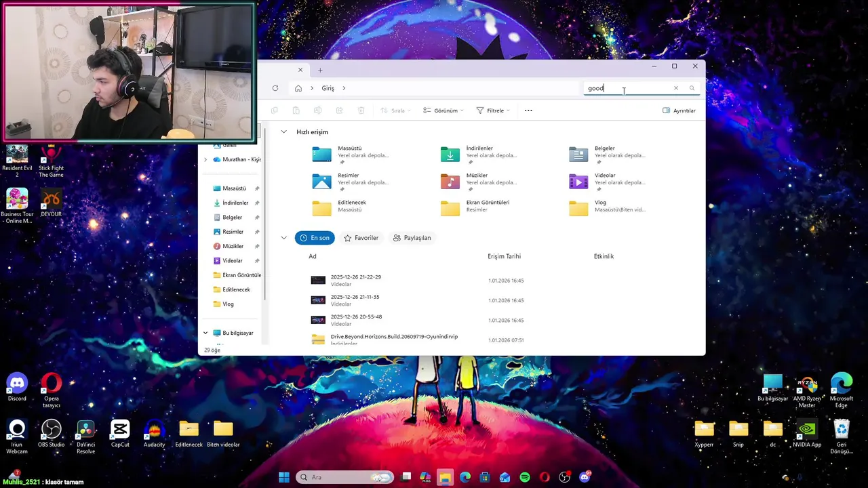Open the Sırala sort dropdown
Screen dimensions: 868x488
(x=395, y=110)
